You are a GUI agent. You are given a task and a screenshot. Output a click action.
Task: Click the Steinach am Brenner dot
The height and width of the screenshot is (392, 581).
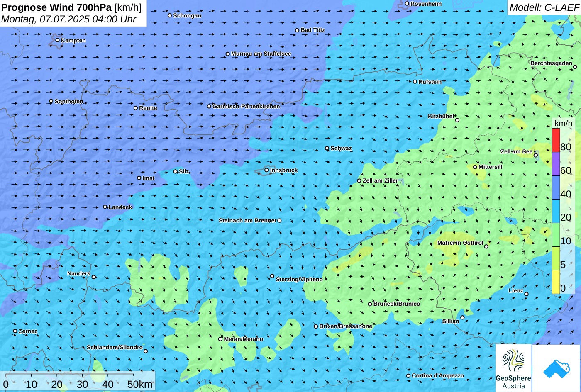(x=279, y=221)
